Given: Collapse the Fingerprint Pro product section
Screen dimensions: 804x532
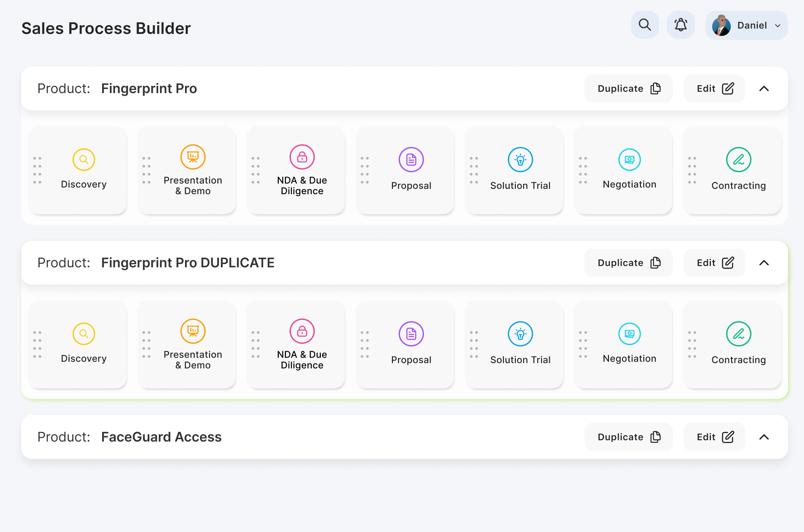Looking at the screenshot, I should point(764,88).
